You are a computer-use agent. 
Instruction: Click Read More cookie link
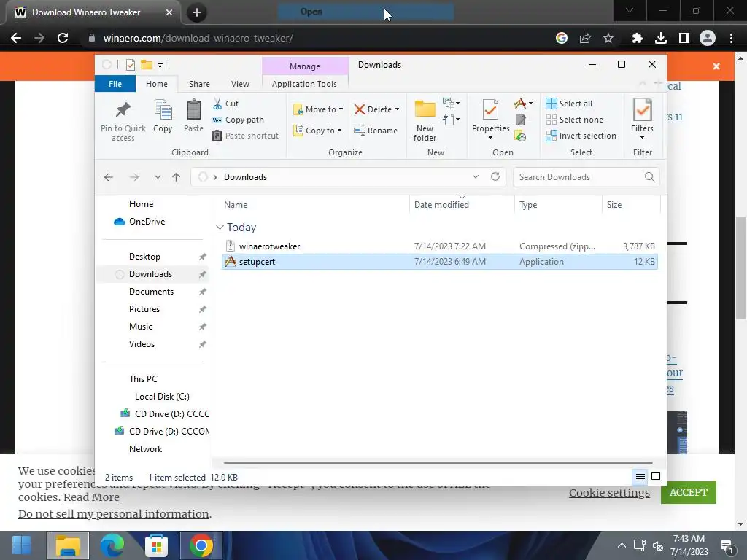[91, 497]
